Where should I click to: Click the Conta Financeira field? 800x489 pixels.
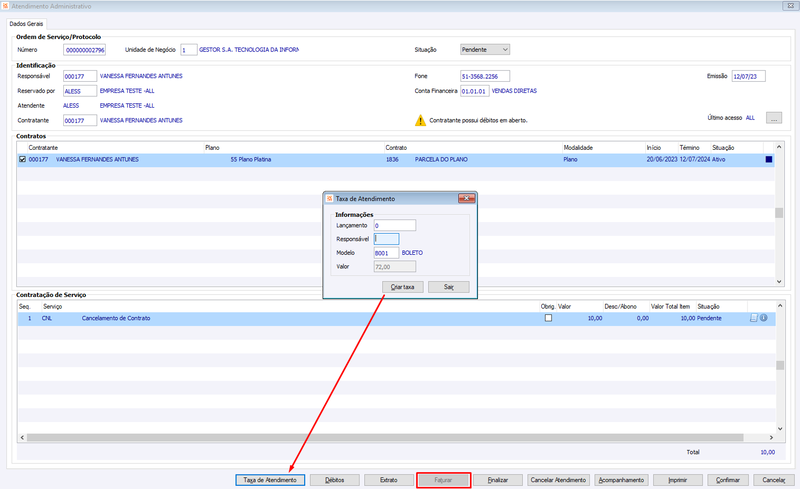tap(474, 91)
